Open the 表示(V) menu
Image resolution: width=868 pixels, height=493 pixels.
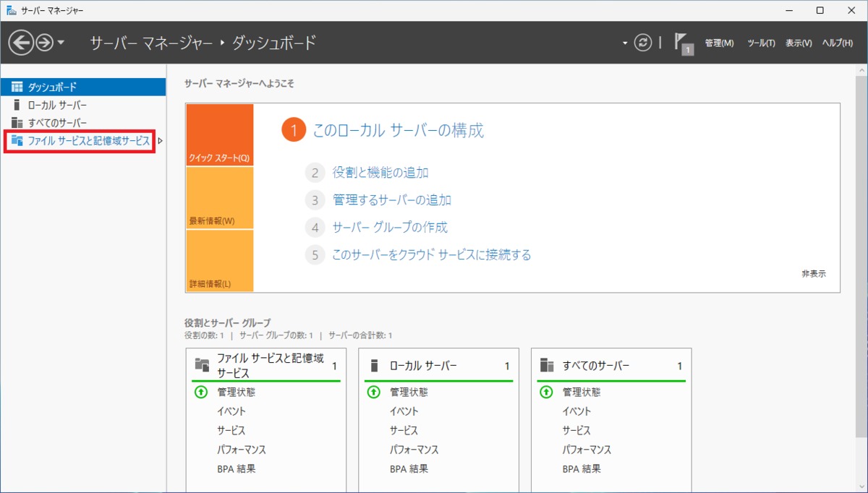(x=799, y=43)
